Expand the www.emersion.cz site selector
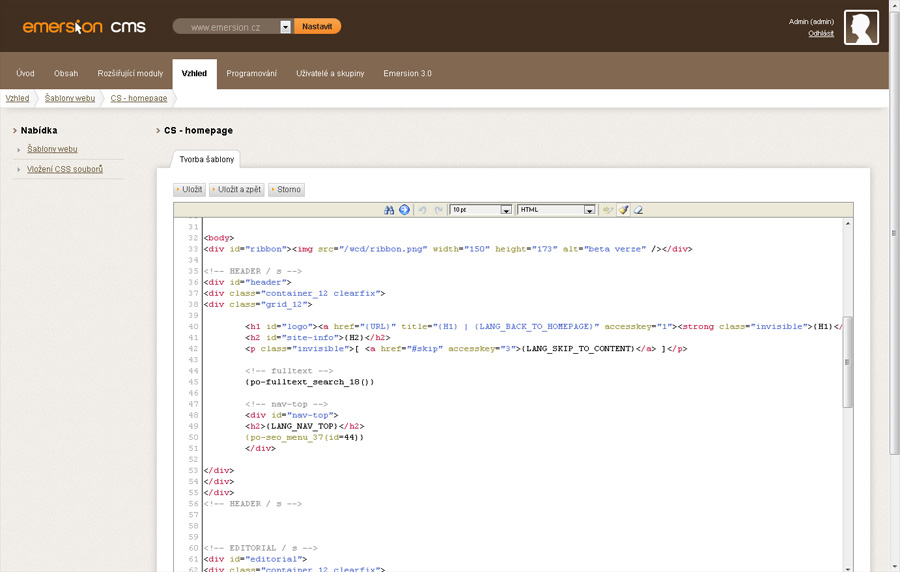 pos(285,27)
